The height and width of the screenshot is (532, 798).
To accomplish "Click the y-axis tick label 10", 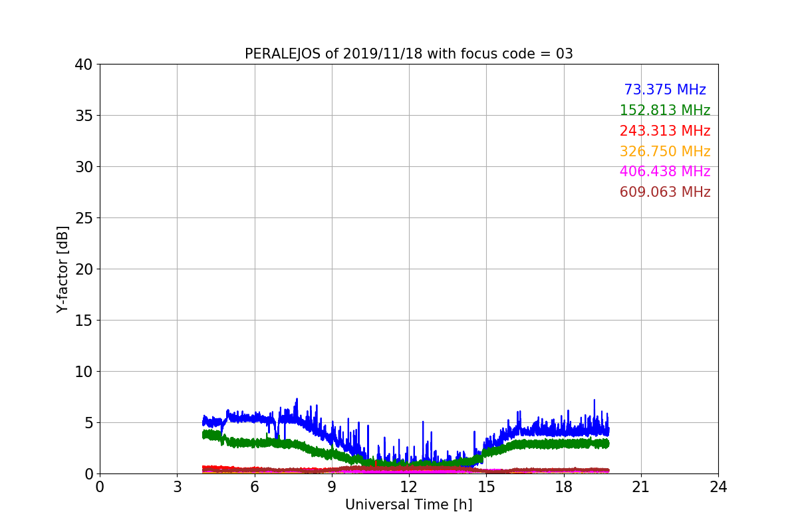I will tap(84, 372).
